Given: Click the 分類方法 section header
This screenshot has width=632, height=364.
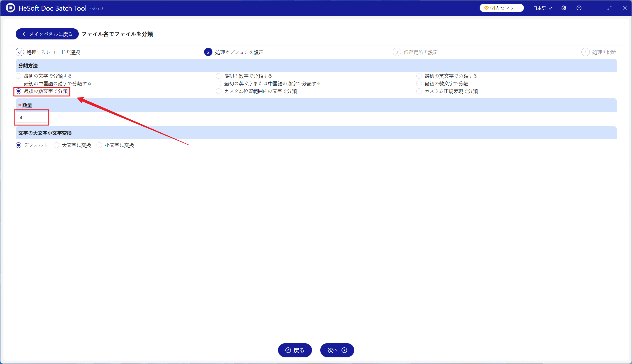Looking at the screenshot, I should click(316, 66).
